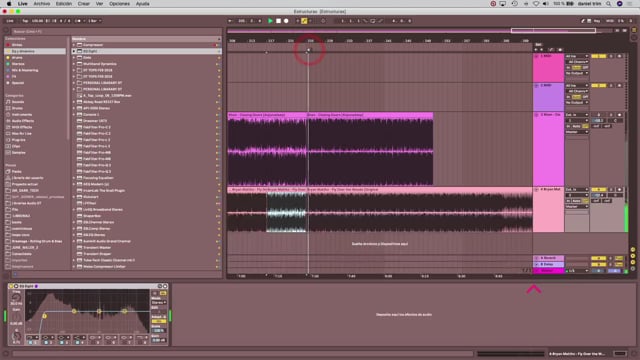Start playback with the green Play button
This screenshot has height=360, width=640.
[x=270, y=21]
